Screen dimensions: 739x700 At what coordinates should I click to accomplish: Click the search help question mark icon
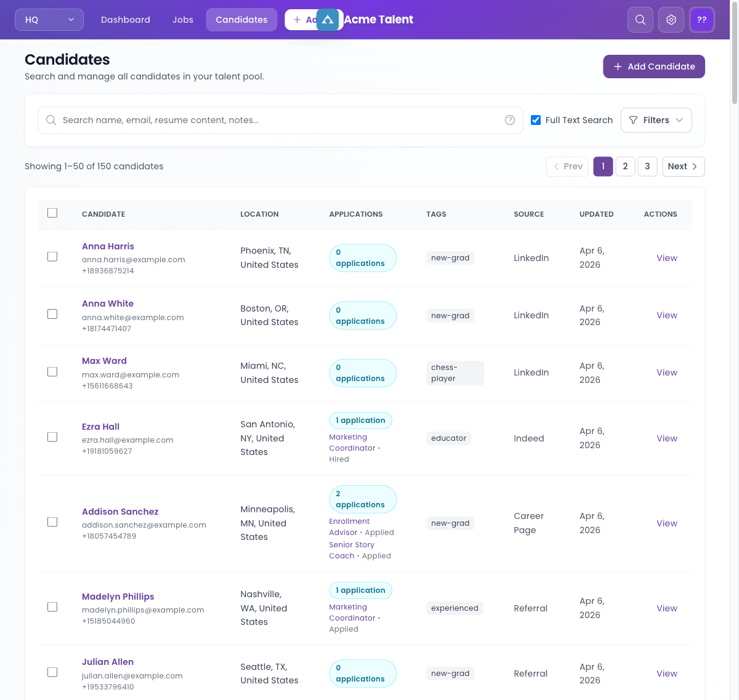510,120
